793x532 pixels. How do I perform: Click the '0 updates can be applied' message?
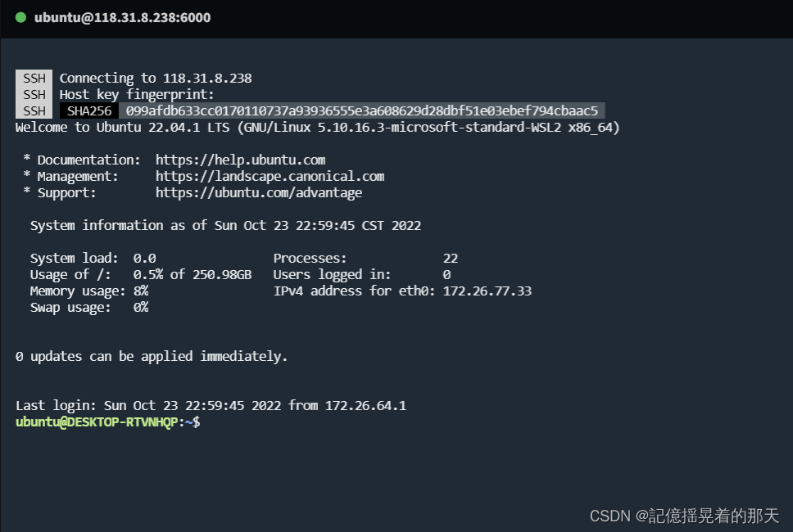(152, 357)
